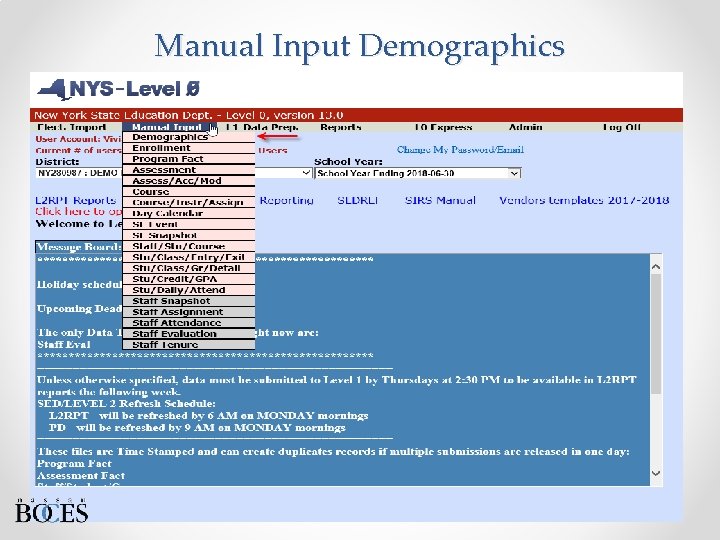720x540 pixels.
Task: Click the NYS-Level 0 logo
Action: 118,90
